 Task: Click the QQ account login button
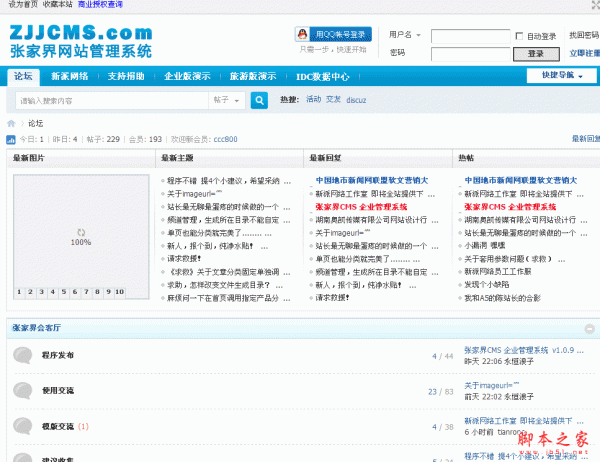333,34
